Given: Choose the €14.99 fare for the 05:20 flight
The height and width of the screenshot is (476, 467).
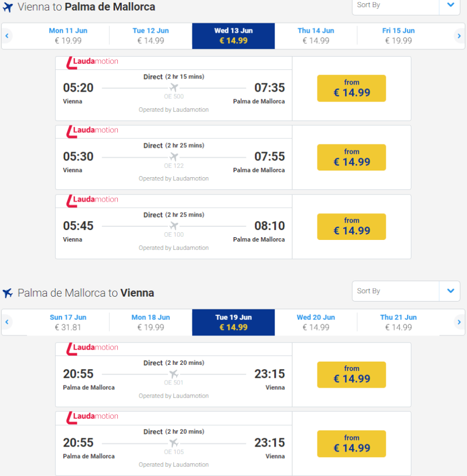Looking at the screenshot, I should [351, 88].
